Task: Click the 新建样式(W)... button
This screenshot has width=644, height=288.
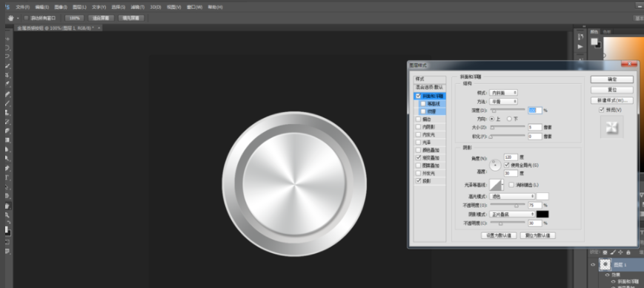Action: [612, 100]
